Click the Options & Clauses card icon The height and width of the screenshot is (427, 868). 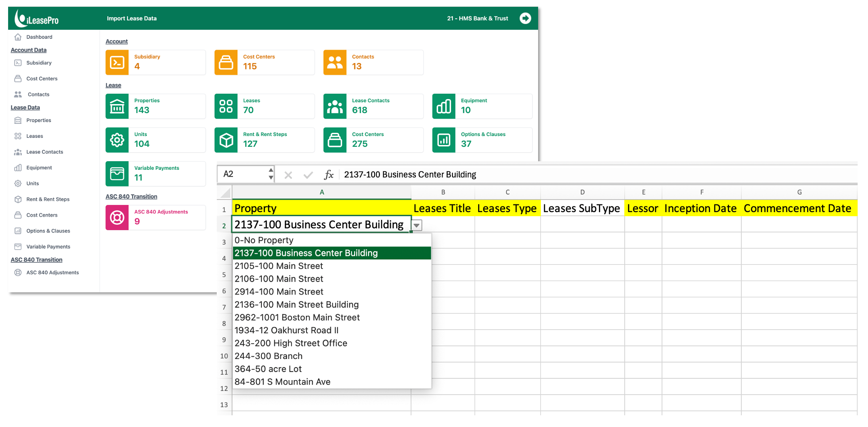(444, 140)
